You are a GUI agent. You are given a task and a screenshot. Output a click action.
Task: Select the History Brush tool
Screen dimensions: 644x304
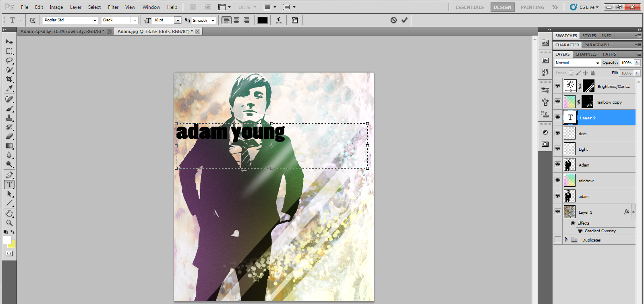click(x=9, y=127)
